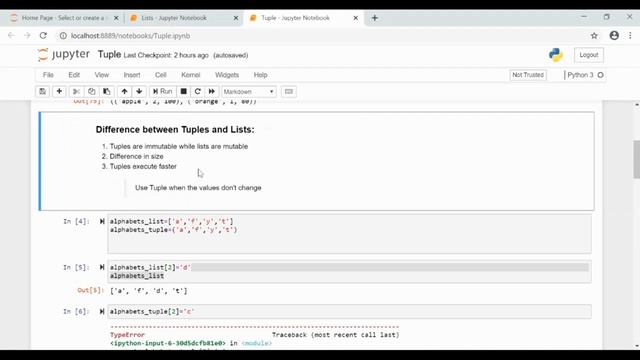Click the Python 3 kernel indicator circle
This screenshot has width=640, height=360.
[x=600, y=75]
